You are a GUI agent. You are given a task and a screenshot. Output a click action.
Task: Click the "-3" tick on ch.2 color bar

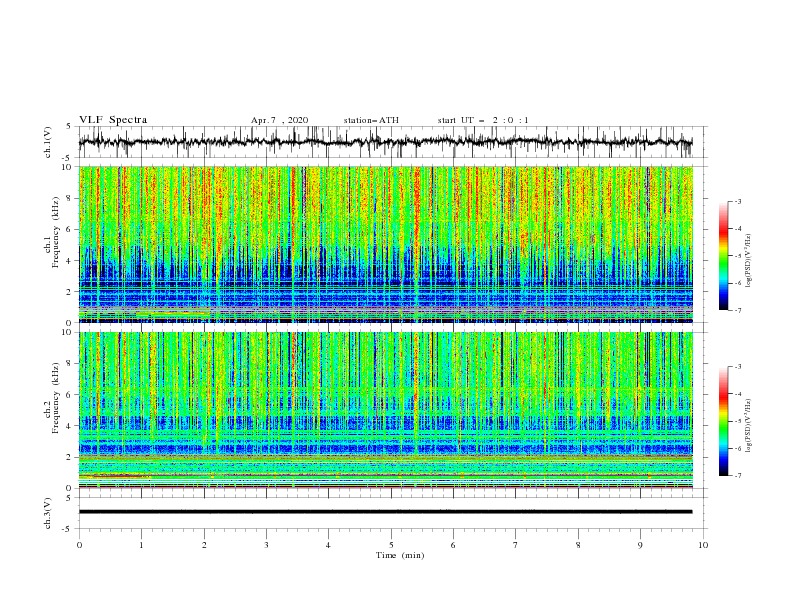pyautogui.click(x=737, y=367)
